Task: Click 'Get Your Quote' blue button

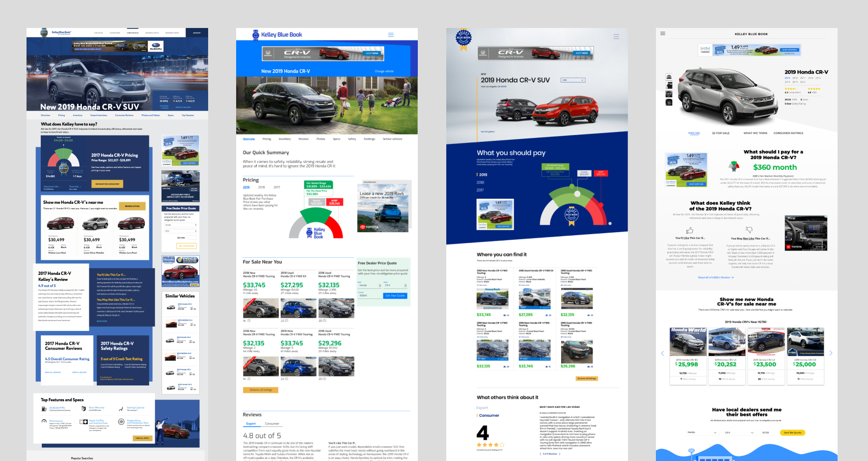Action: 395,296
